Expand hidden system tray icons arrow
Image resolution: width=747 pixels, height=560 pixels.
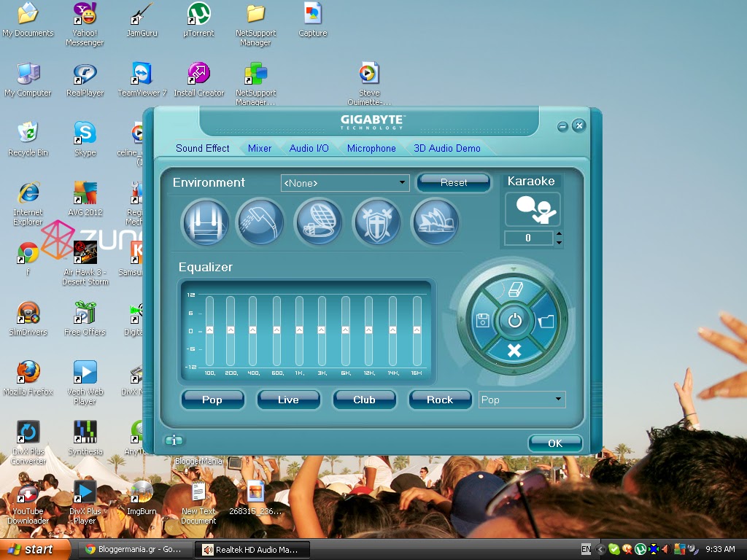click(601, 550)
